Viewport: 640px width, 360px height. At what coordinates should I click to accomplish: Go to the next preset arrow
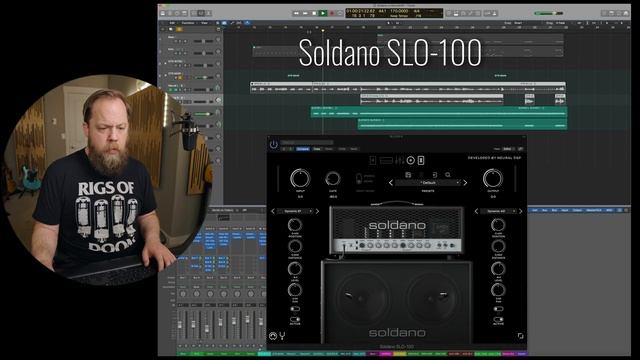(465, 183)
